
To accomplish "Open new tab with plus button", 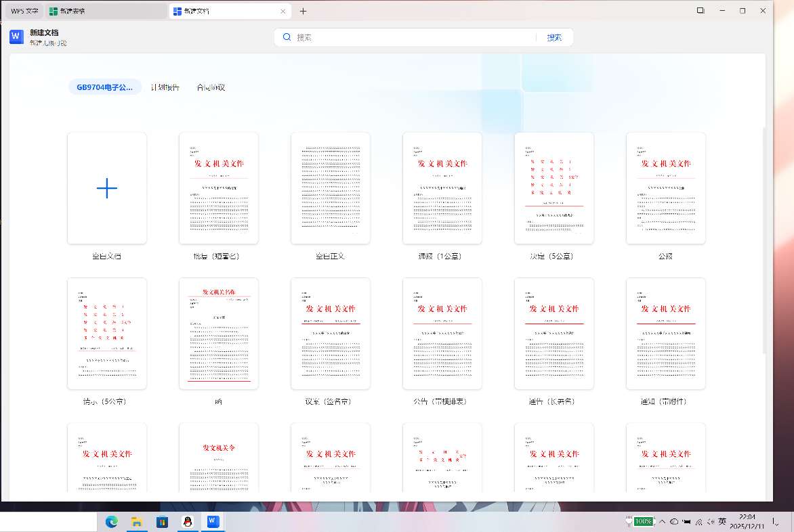I will (x=303, y=11).
